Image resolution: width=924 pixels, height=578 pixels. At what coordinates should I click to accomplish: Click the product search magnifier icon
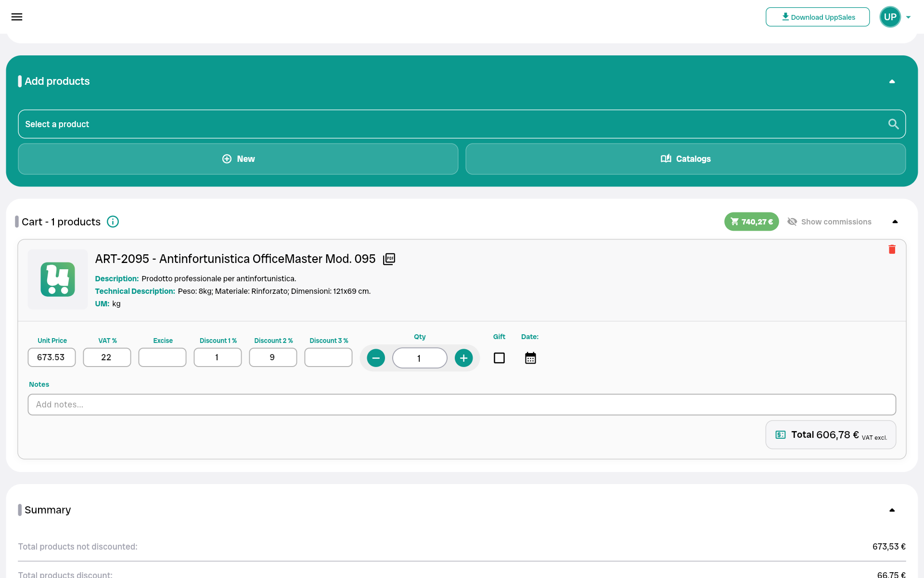point(893,124)
